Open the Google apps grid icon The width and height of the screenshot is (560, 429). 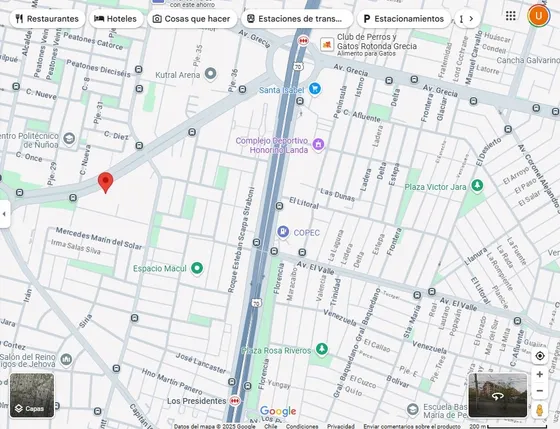[511, 16]
